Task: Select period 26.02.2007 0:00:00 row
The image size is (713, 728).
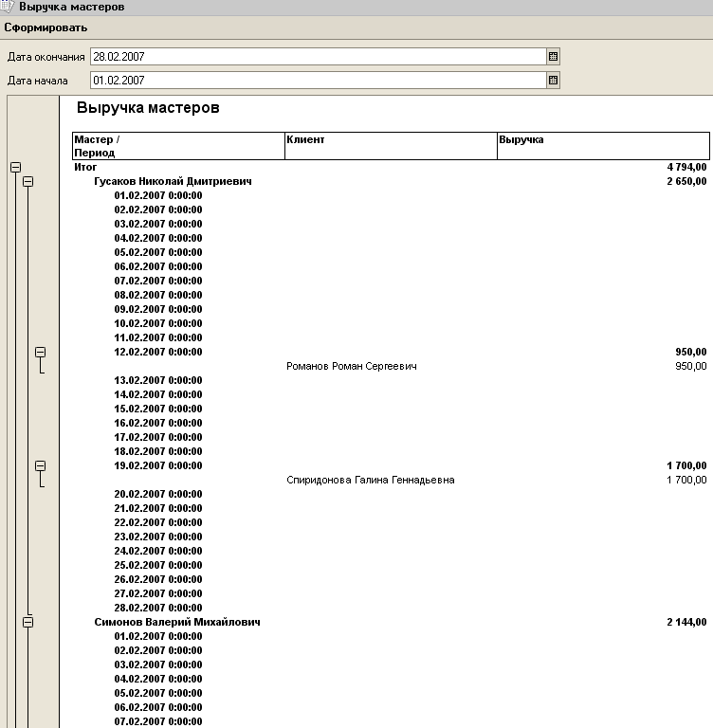Action: click(x=158, y=579)
